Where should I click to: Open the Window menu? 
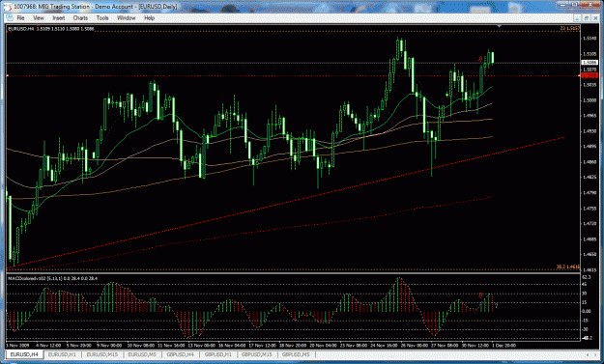click(x=126, y=17)
